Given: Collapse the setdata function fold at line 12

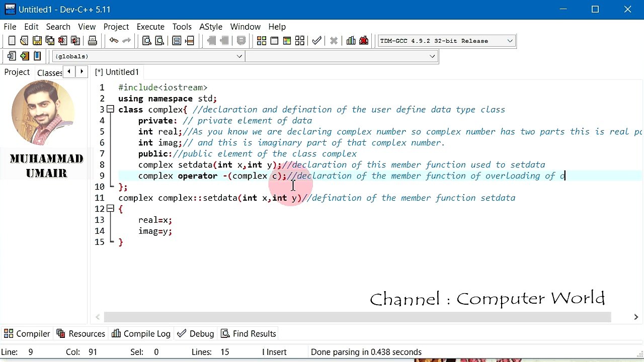Looking at the screenshot, I should pos(110,209).
